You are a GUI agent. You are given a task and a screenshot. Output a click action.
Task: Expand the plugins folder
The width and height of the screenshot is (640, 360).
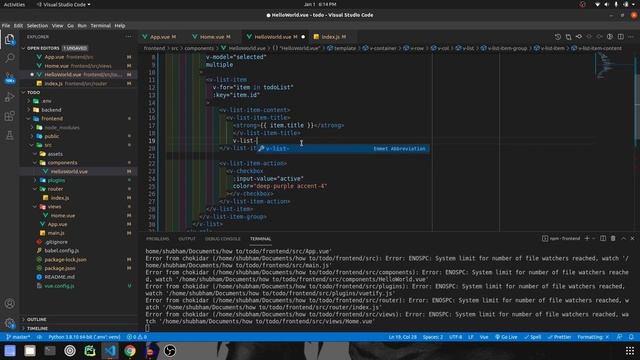56,180
